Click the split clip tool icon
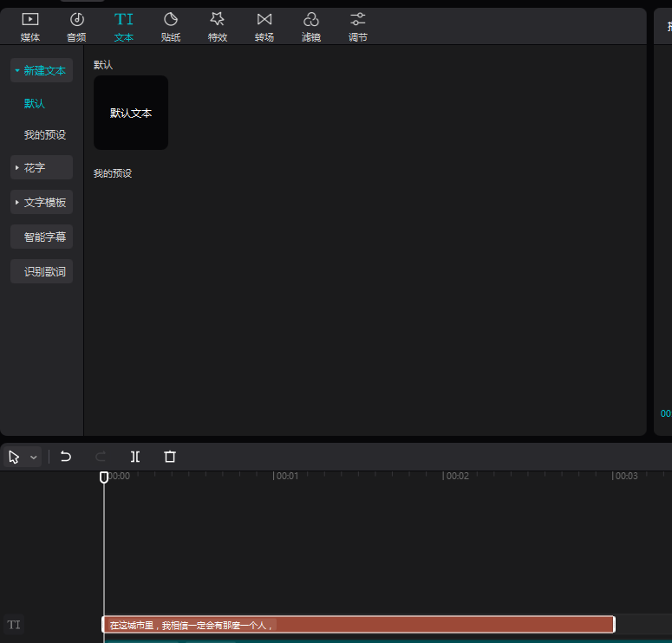This screenshot has height=643, width=672. (135, 457)
